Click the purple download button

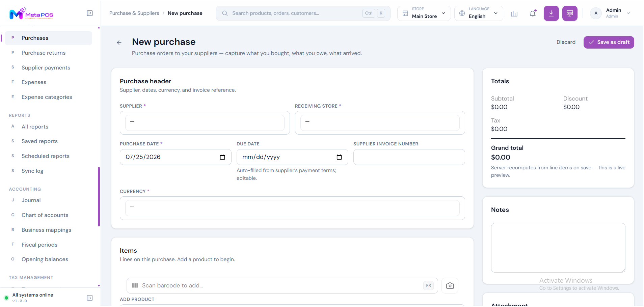[x=551, y=13]
